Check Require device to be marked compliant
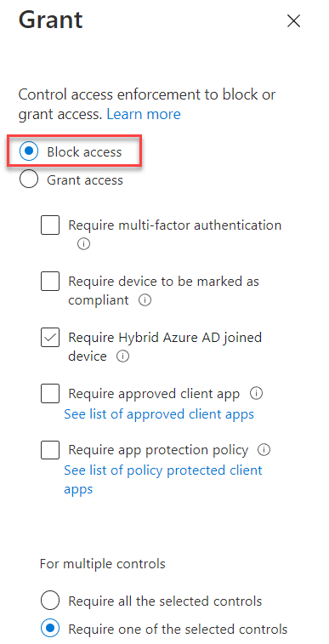The image size is (329, 644). coord(50,282)
